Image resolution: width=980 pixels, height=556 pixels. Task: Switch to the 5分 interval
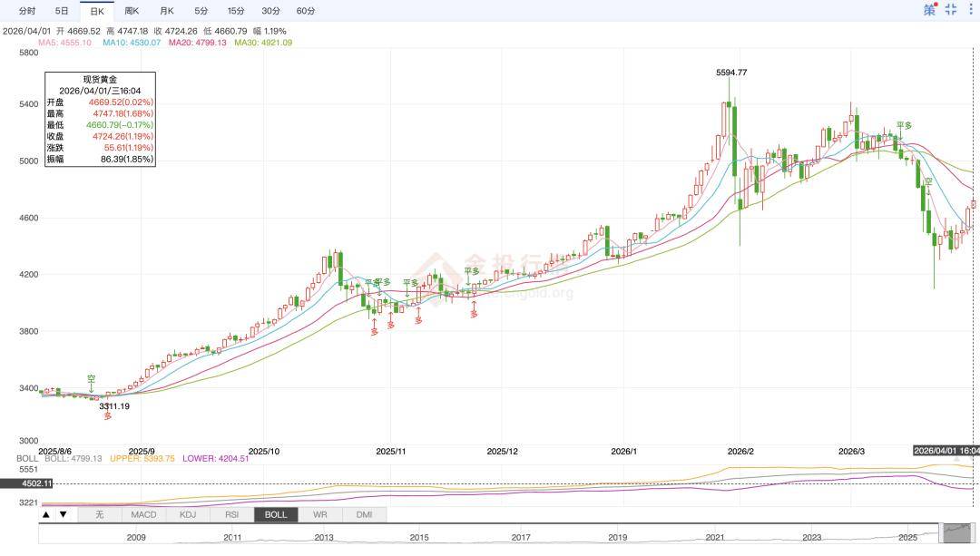(x=201, y=11)
